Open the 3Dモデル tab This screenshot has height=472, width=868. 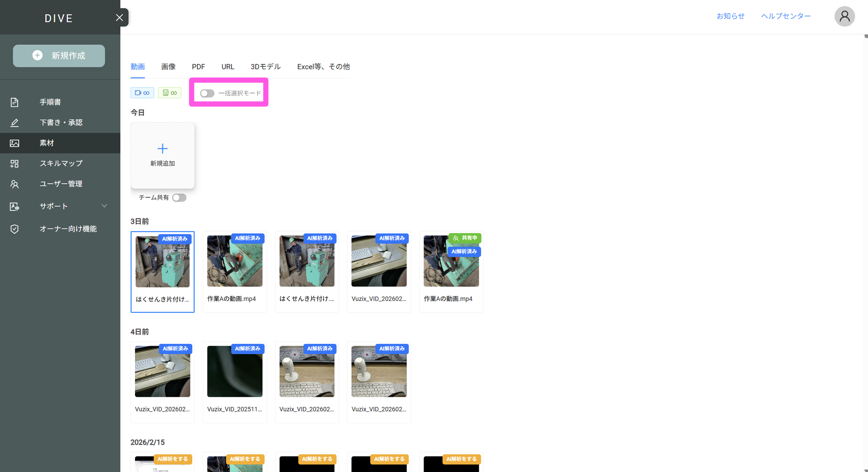point(265,66)
